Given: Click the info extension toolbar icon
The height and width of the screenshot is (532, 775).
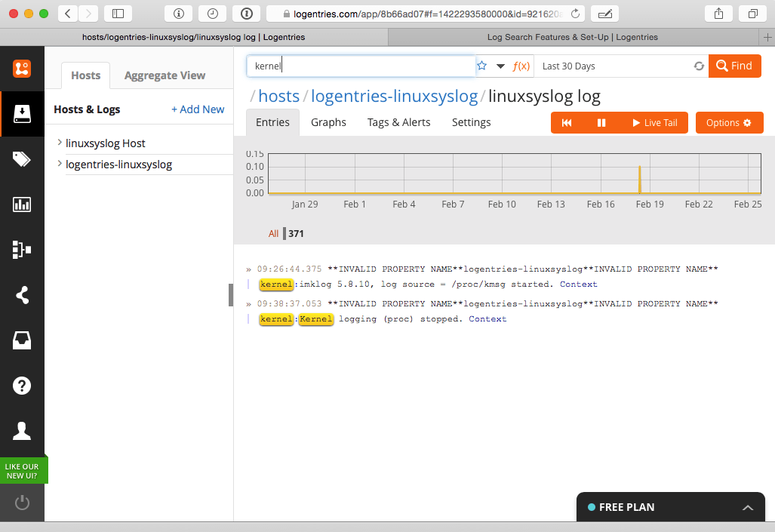Looking at the screenshot, I should click(x=178, y=14).
